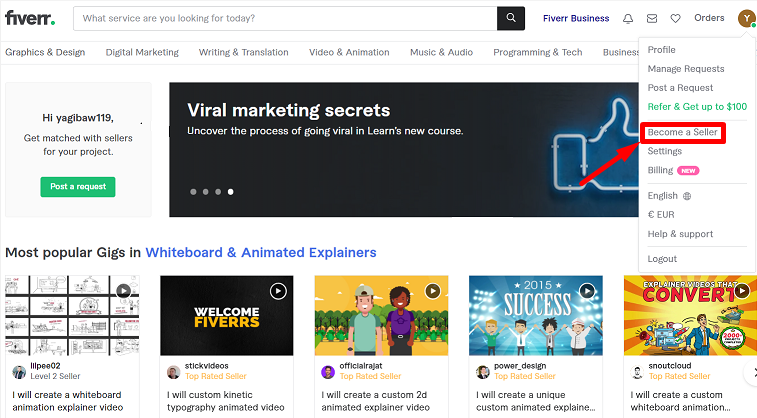Open Video & Animation category
The height and width of the screenshot is (418, 757).
pyautogui.click(x=349, y=52)
